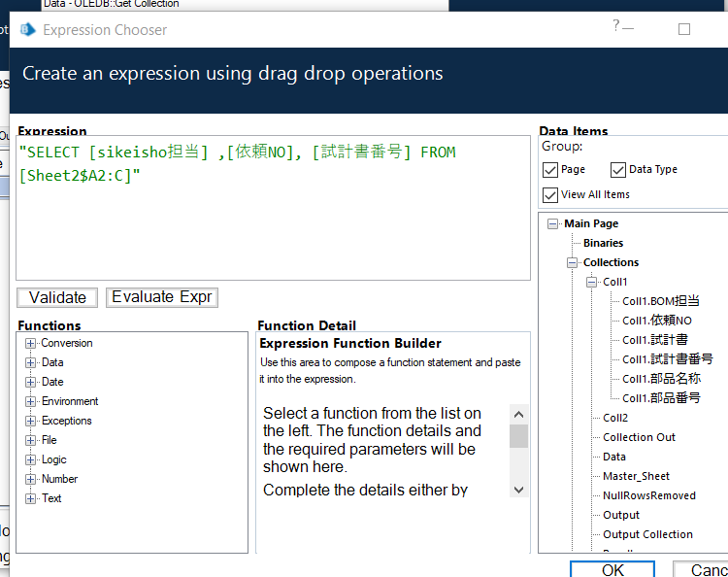728x577 pixels.
Task: Confirm the expression with OK
Action: pos(612,569)
